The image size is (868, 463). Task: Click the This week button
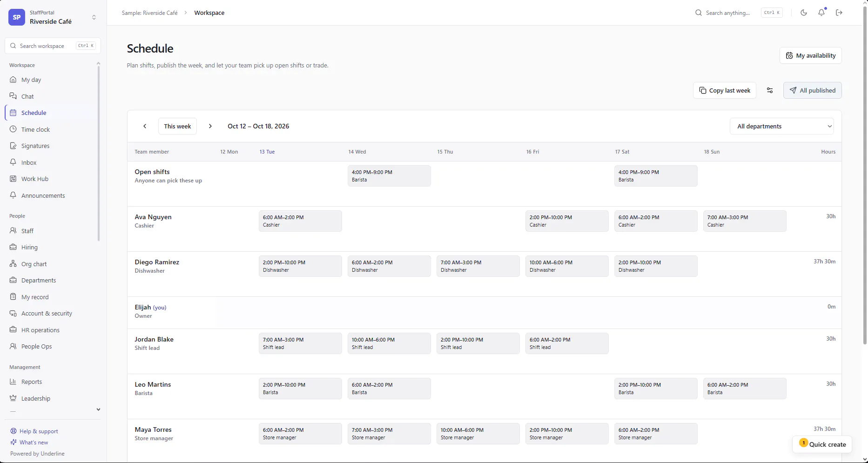177,126
